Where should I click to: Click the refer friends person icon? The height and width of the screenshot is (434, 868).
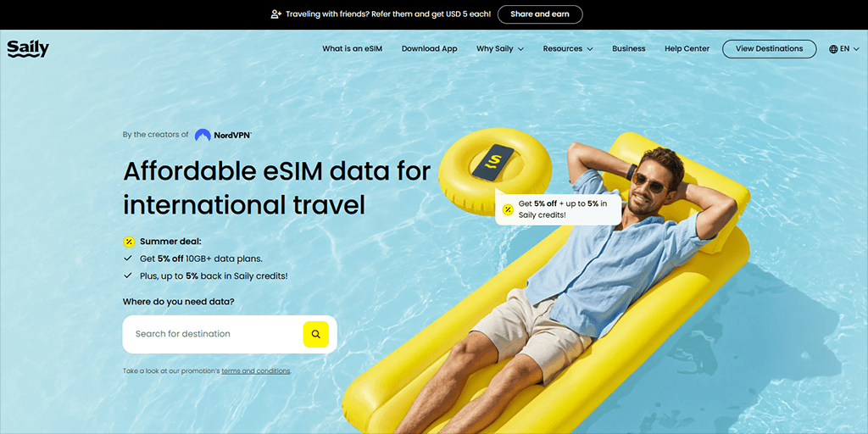click(x=275, y=14)
